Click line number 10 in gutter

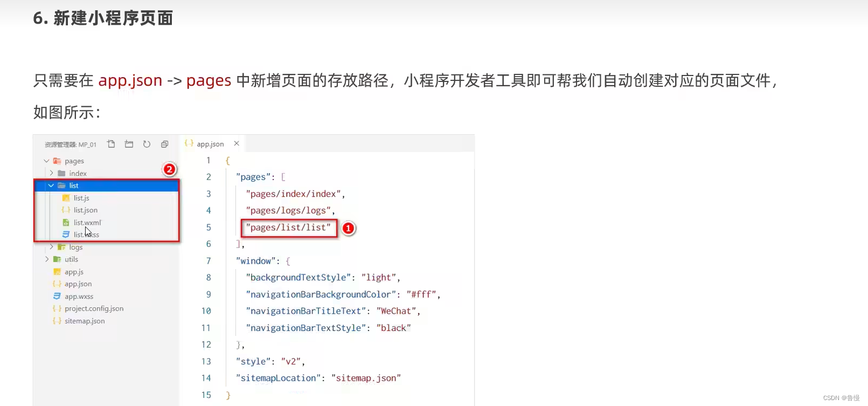pos(206,311)
